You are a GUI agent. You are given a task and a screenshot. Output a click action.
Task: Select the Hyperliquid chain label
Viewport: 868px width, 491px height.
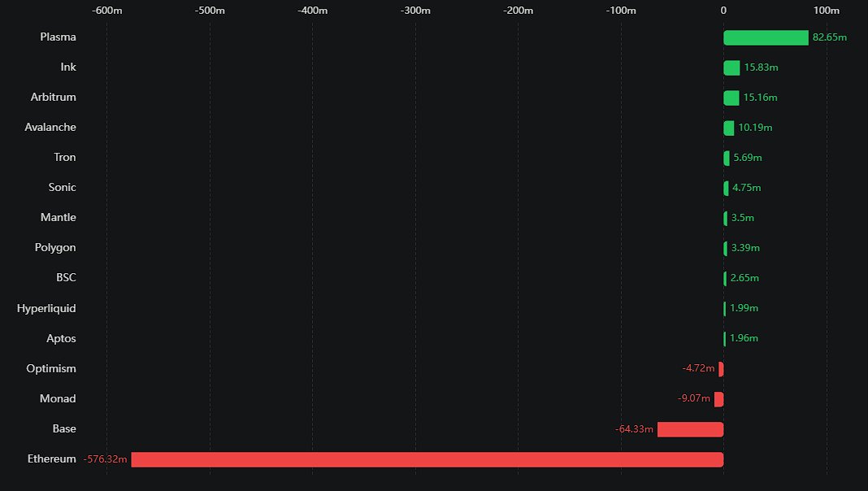(46, 308)
